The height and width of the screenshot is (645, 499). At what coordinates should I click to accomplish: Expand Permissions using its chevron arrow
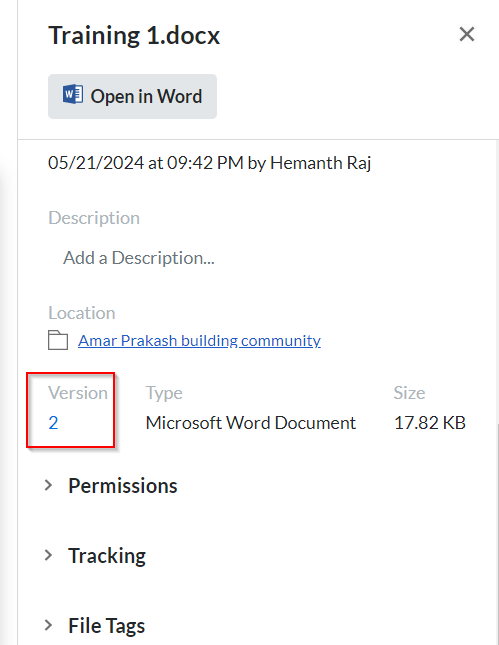pyautogui.click(x=49, y=486)
